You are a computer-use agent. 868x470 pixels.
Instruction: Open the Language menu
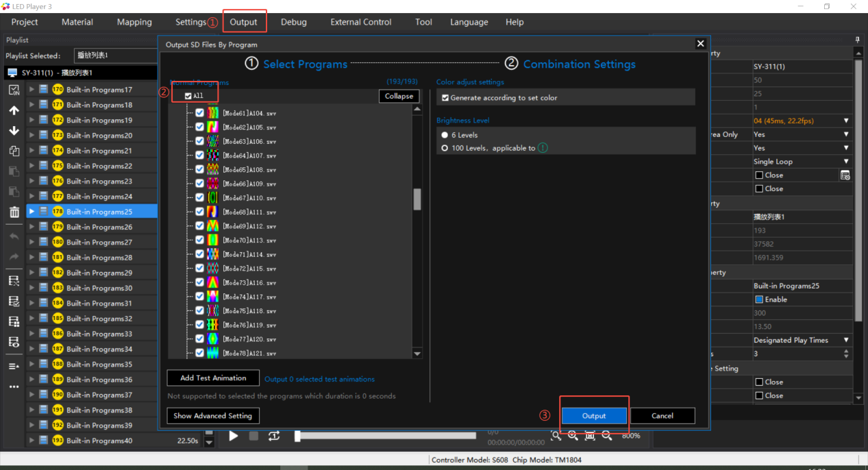pyautogui.click(x=469, y=22)
